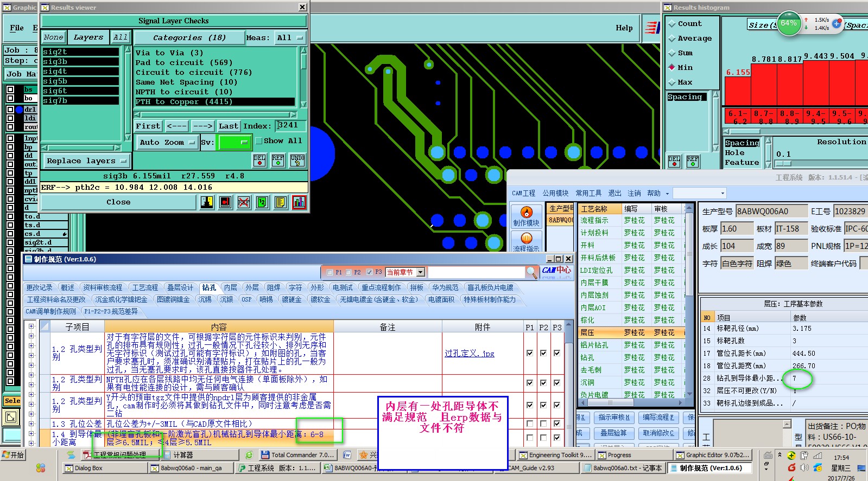The image size is (868, 481).
Task: Open the Total Commander taskbar item
Action: tap(297, 455)
